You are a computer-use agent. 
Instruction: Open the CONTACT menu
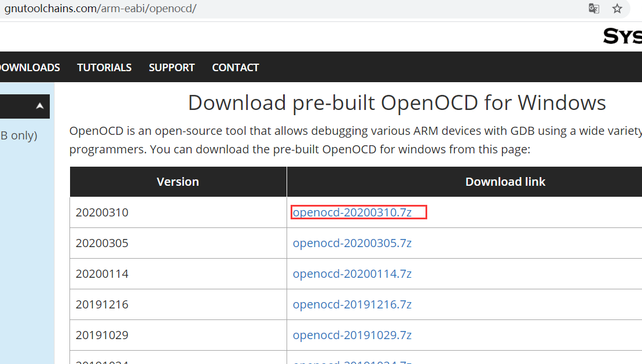point(235,67)
